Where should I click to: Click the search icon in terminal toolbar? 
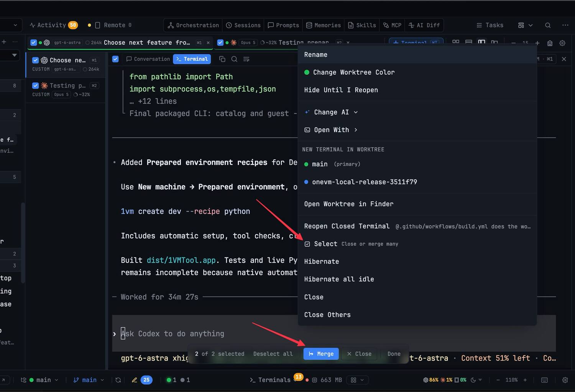(x=234, y=59)
